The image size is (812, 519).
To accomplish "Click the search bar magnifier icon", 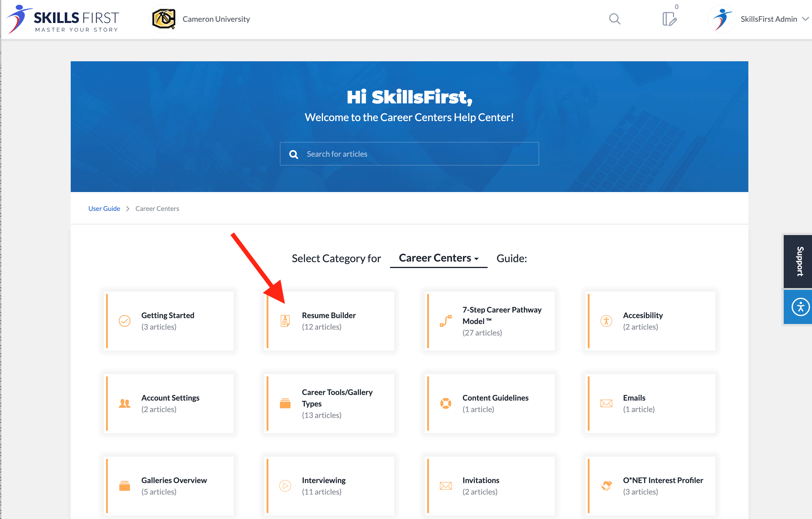I will pos(294,154).
